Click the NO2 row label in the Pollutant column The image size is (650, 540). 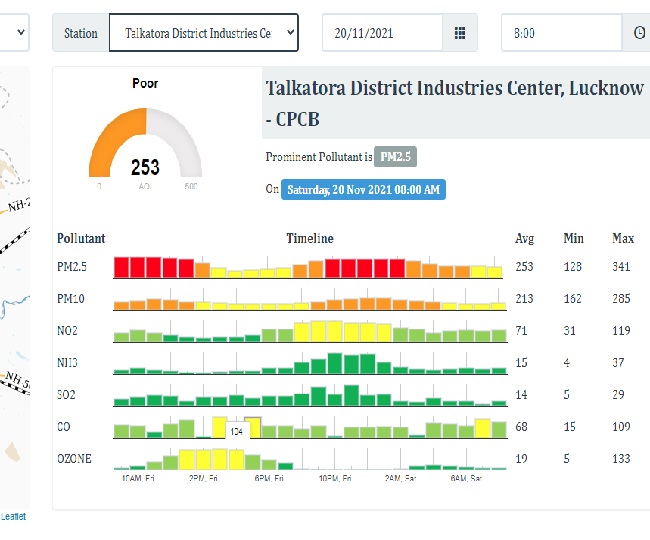pyautogui.click(x=69, y=331)
